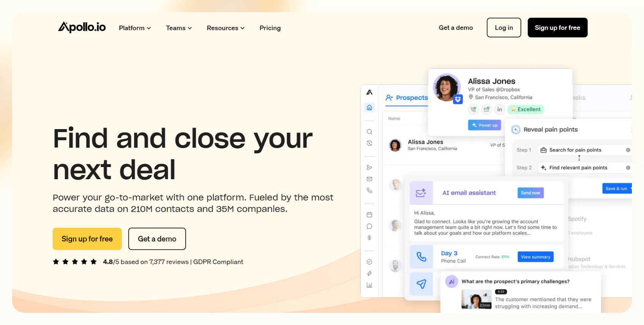Click the five-star rating row
This screenshot has width=644, height=325.
coord(75,262)
